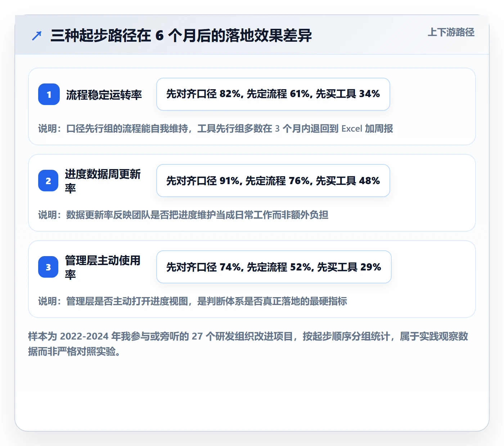Viewport: 504px width, 446px height.
Task: Click the blue arrow icon beside the title
Action: pyautogui.click(x=37, y=36)
